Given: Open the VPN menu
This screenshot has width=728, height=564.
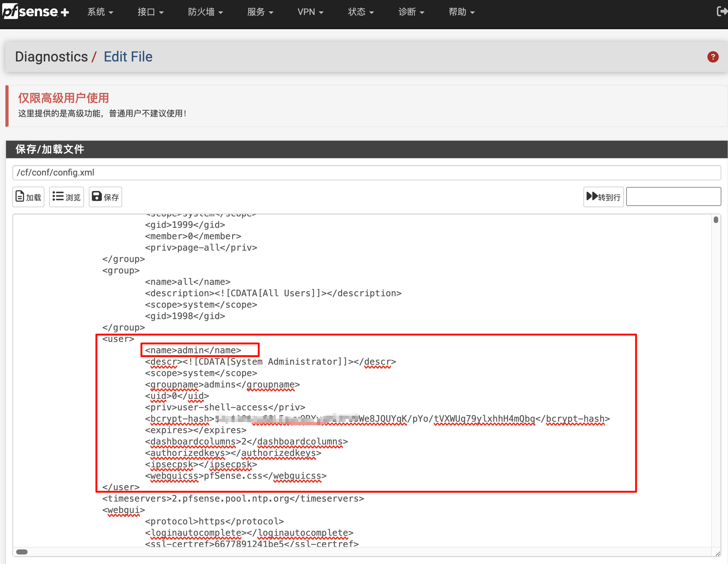Looking at the screenshot, I should [310, 12].
